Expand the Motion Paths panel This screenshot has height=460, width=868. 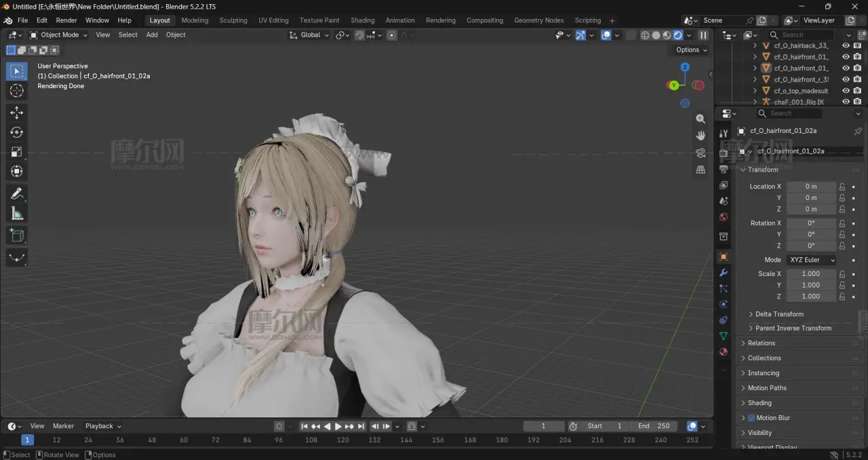tap(767, 388)
